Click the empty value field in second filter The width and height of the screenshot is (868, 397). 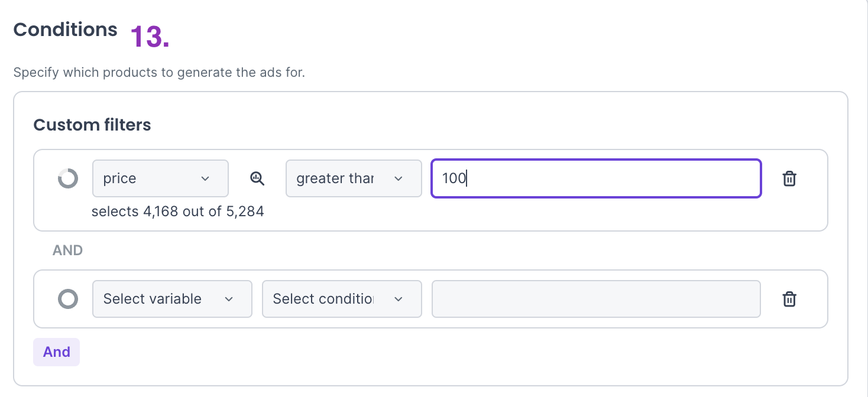tap(595, 299)
